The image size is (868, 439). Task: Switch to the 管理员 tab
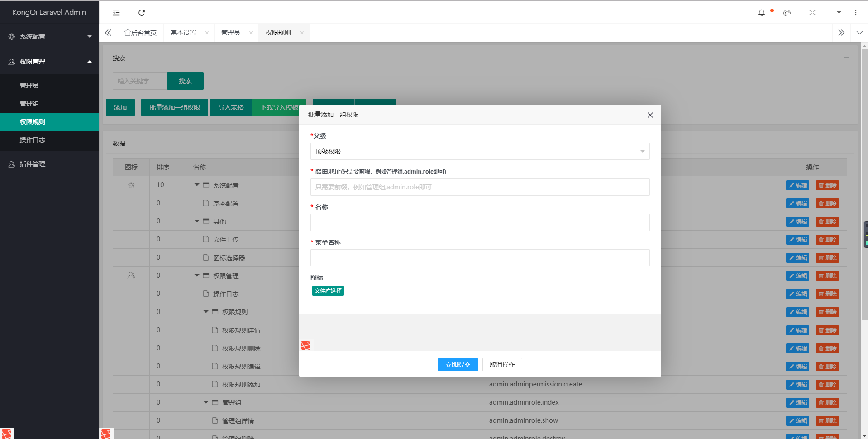[231, 33]
